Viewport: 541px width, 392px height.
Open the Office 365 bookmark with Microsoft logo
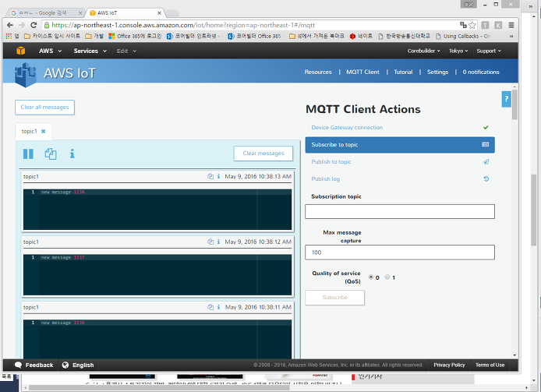tap(135, 36)
